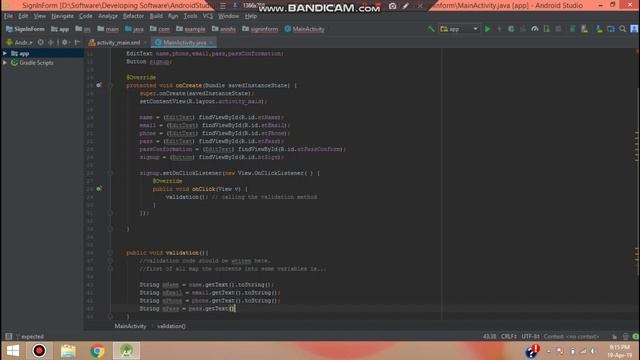This screenshot has height=360, width=640.
Task: Click the Make Project hammer icon
Action: tap(431, 29)
